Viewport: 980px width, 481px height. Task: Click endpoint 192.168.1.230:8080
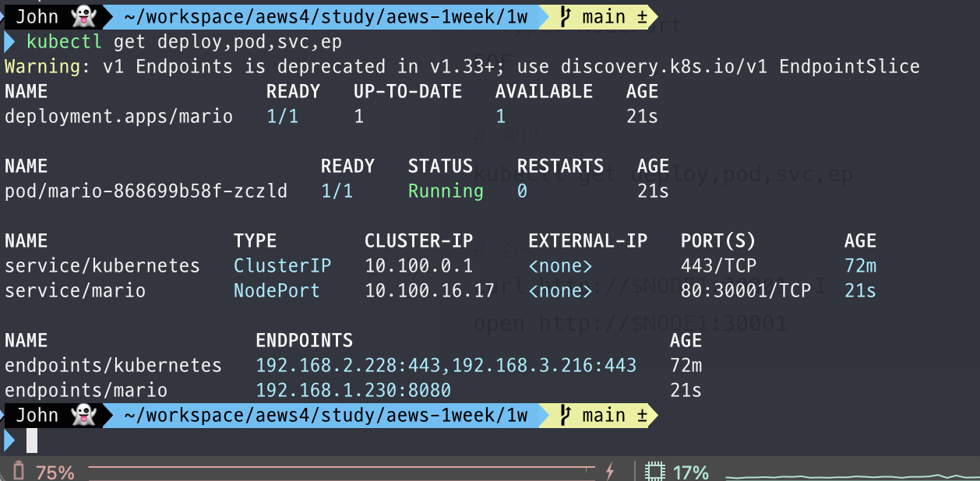point(353,390)
